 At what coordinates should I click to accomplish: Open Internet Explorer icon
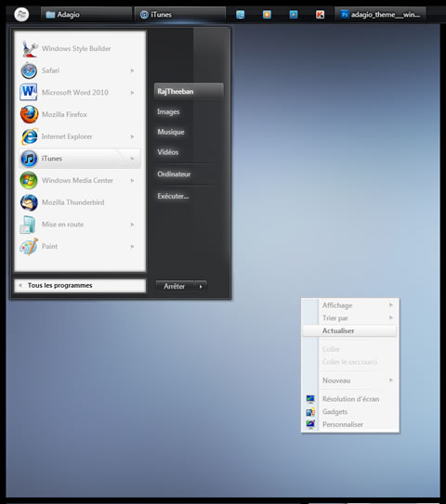[x=29, y=136]
